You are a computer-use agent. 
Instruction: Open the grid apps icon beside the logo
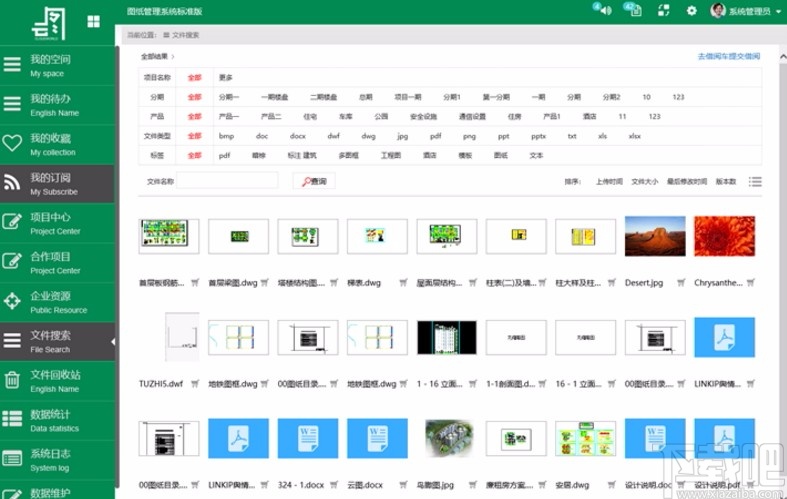(93, 22)
